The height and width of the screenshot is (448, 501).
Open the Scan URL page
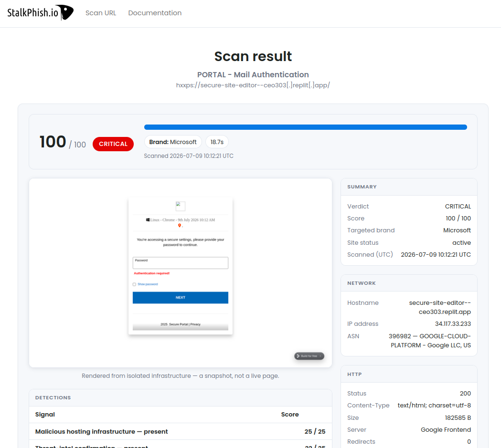[x=101, y=13]
